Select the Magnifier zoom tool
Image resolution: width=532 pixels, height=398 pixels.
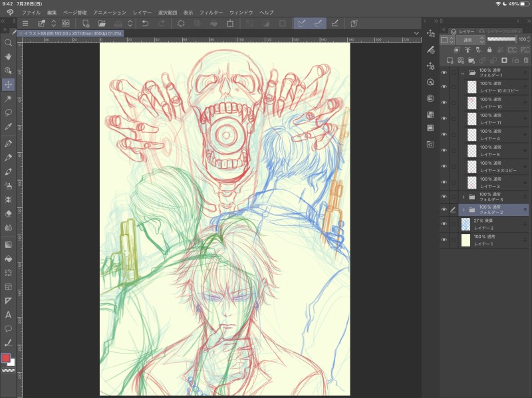click(9, 43)
